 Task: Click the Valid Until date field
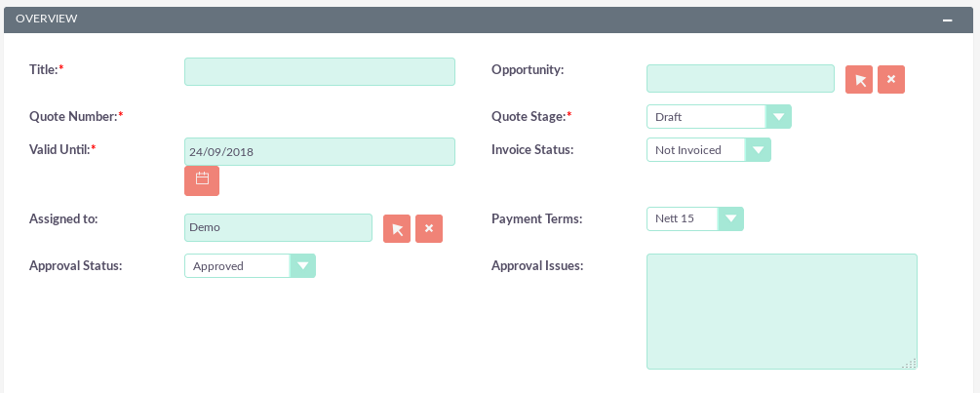click(319, 151)
